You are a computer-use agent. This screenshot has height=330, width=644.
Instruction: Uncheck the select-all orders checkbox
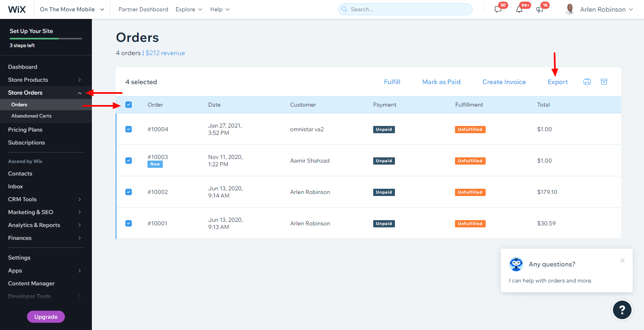129,105
